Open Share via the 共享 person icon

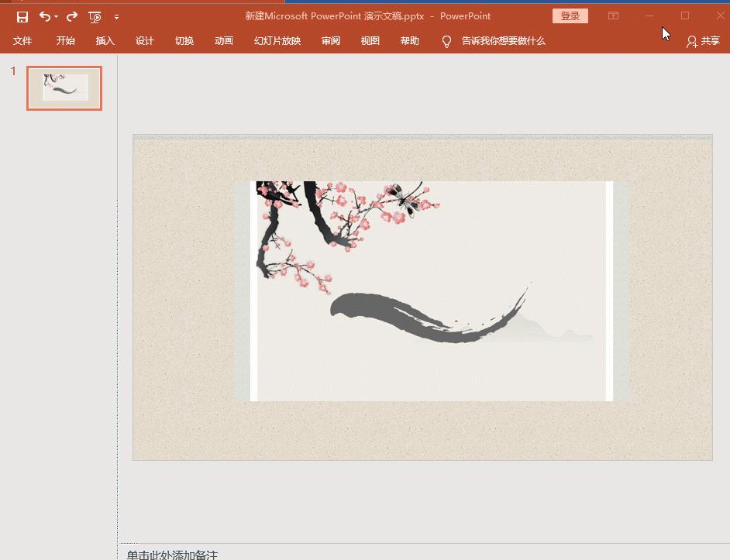(x=702, y=41)
